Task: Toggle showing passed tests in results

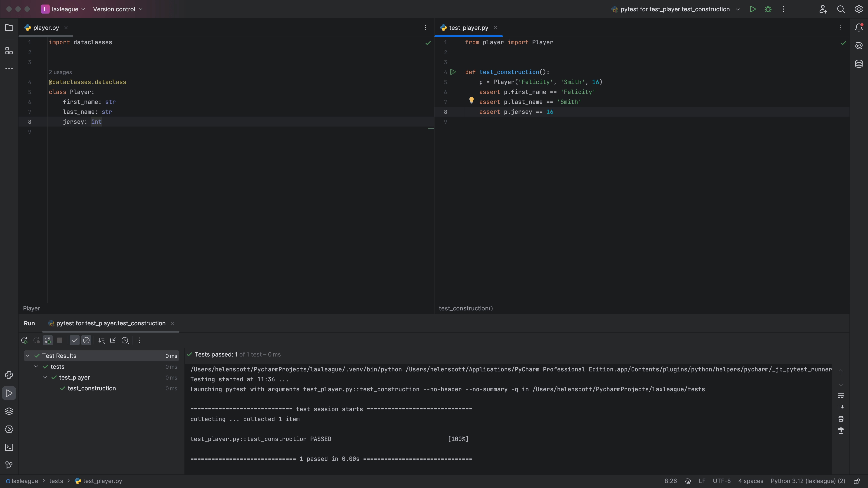Action: point(74,340)
